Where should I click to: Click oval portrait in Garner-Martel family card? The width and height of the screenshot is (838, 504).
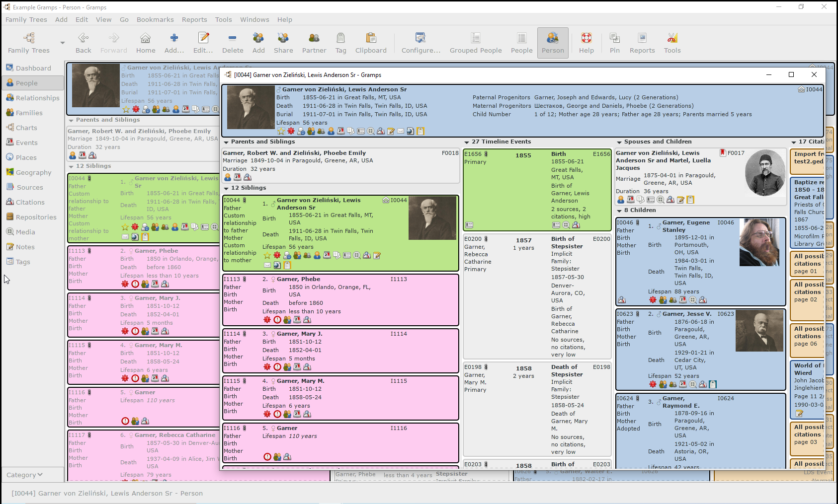pos(764,173)
